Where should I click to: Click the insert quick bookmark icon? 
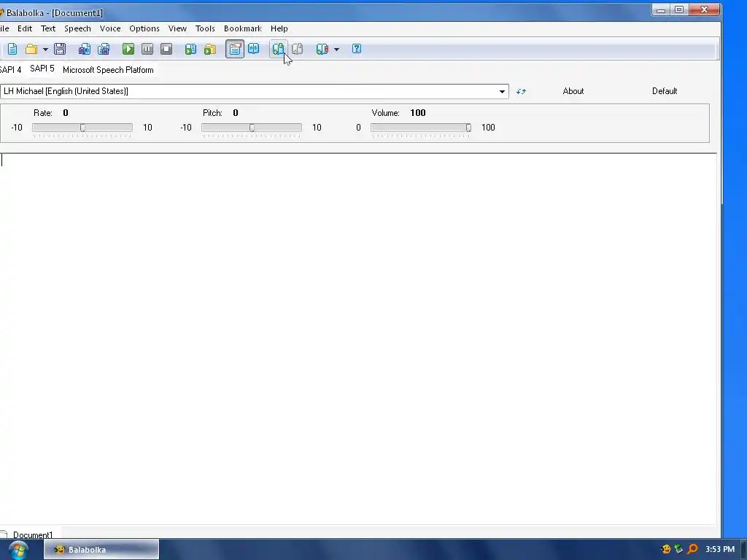click(278, 49)
